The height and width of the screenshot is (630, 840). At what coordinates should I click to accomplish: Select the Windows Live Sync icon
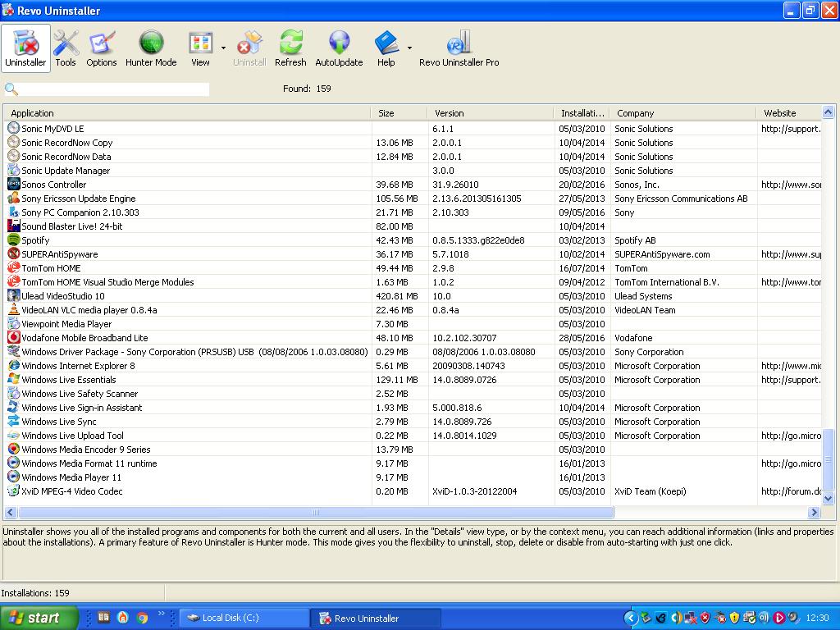pos(13,421)
